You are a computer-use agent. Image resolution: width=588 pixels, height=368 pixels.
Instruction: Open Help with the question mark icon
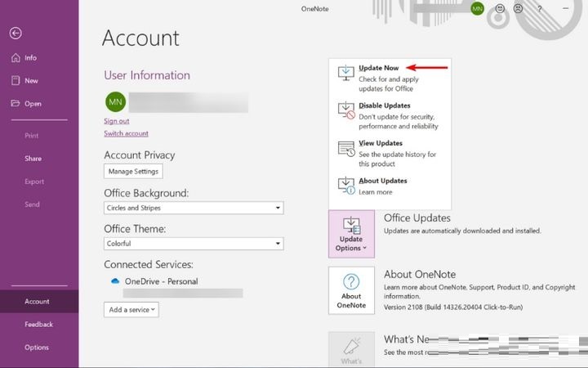(539, 9)
